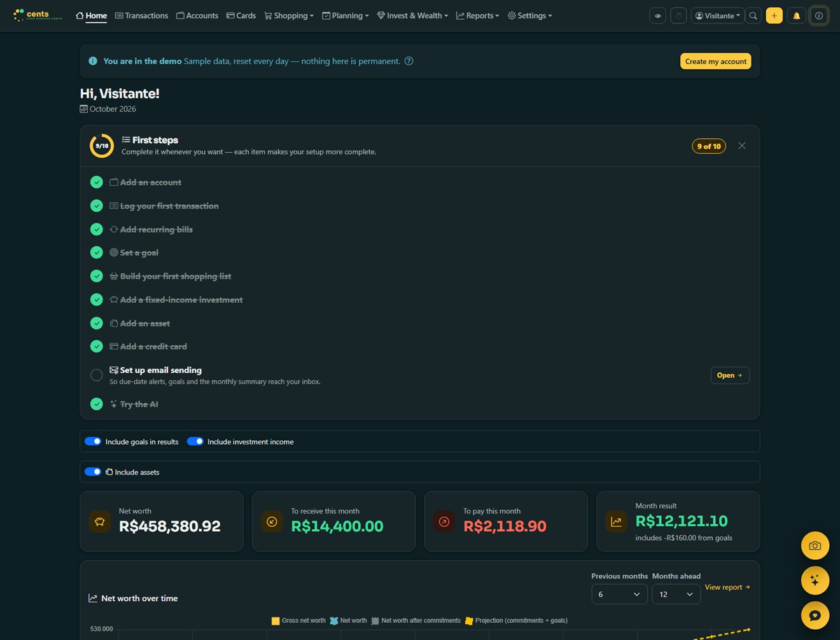Toggle Net worth after commitments legend swatch
The image size is (840, 640).
point(375,621)
